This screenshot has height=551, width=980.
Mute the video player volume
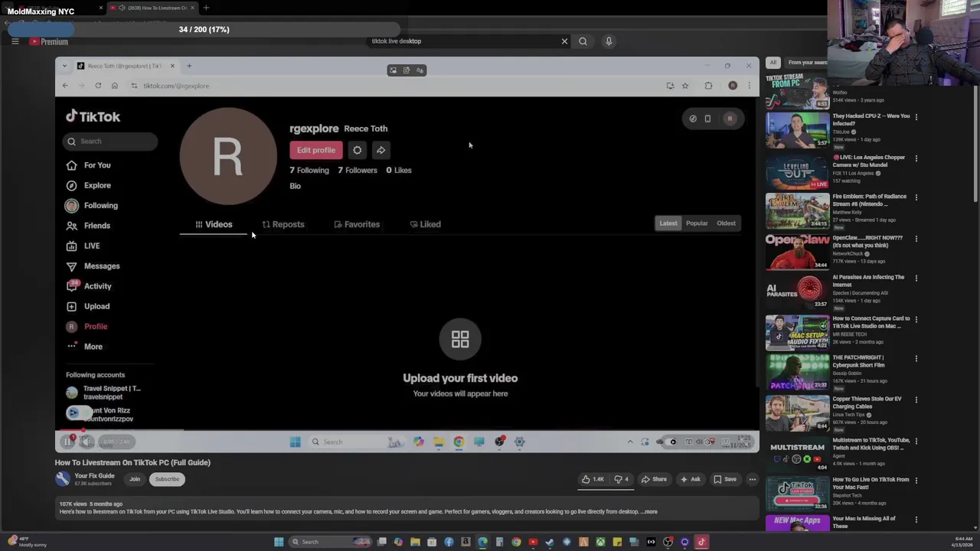point(87,442)
